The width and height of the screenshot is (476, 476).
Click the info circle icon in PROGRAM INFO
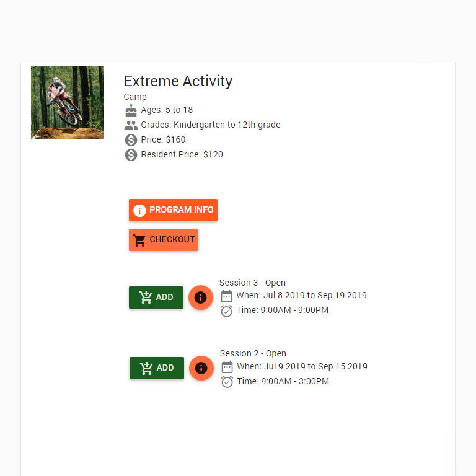(139, 210)
